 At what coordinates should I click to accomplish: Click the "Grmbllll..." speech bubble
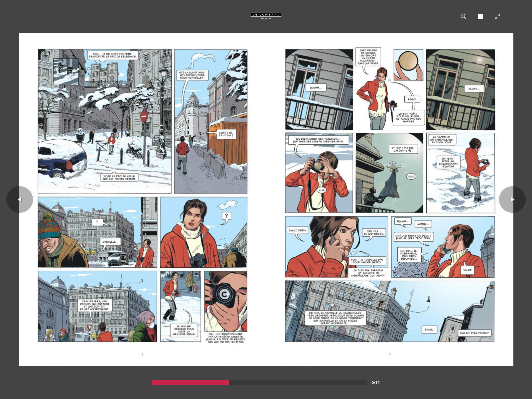(110, 242)
